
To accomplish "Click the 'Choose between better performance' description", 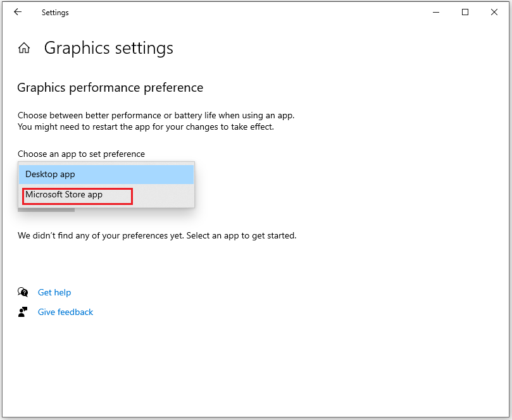I will 156,116.
